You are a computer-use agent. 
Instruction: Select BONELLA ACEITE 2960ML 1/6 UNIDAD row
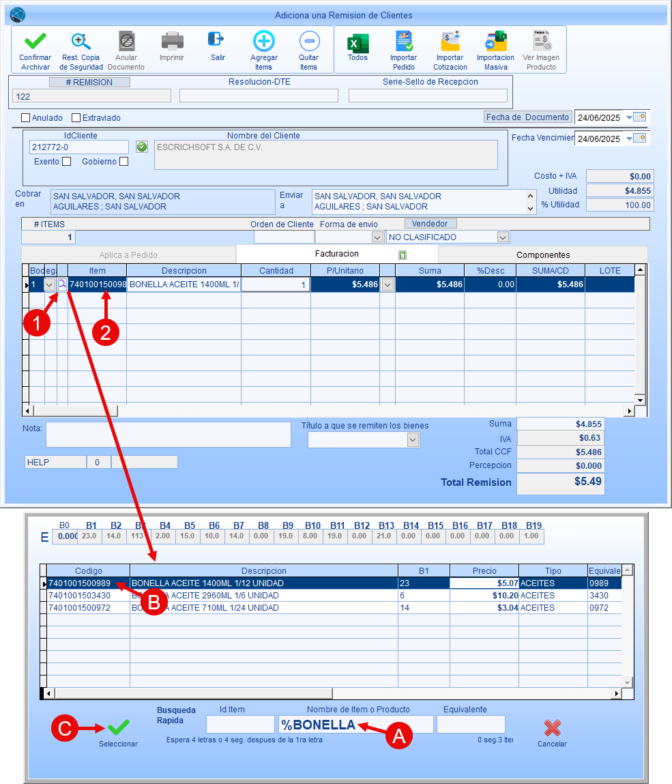tap(334, 596)
